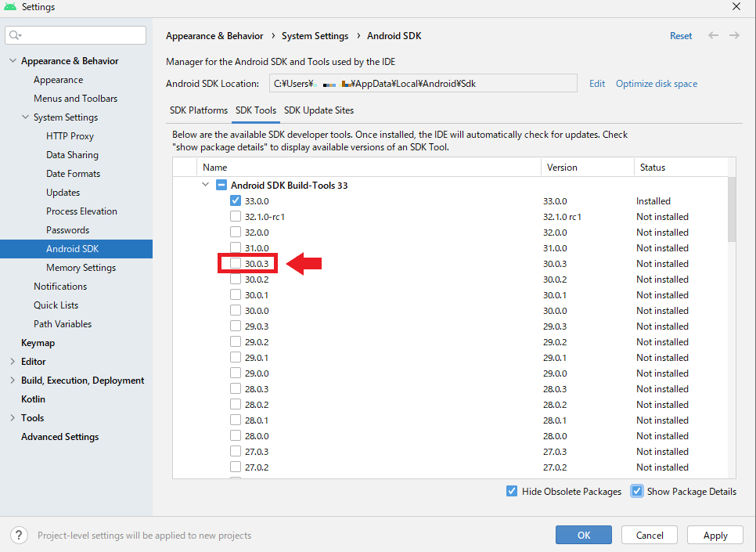This screenshot has height=552, width=756.
Task: Enable the 30.0.3 build tools checkbox
Action: point(236,263)
